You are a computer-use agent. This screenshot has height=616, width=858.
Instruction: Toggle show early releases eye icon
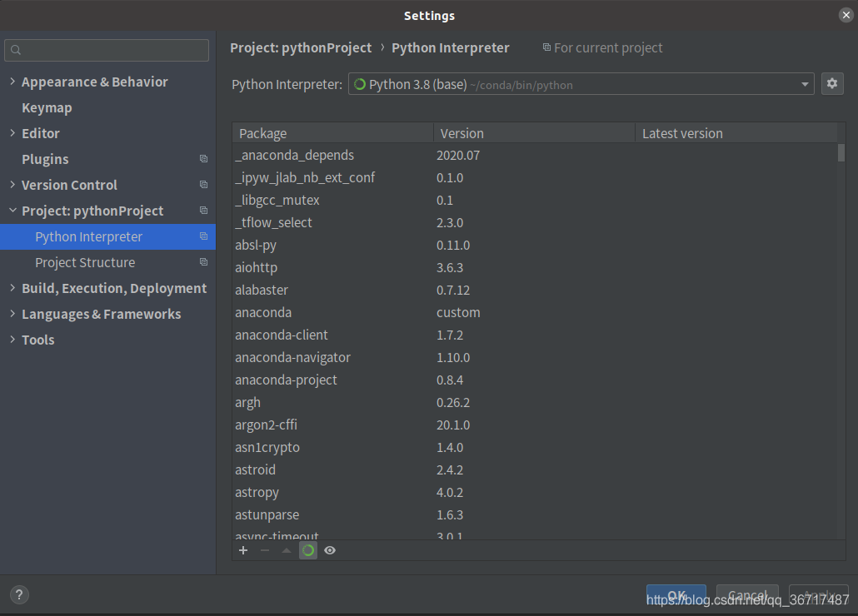point(330,550)
